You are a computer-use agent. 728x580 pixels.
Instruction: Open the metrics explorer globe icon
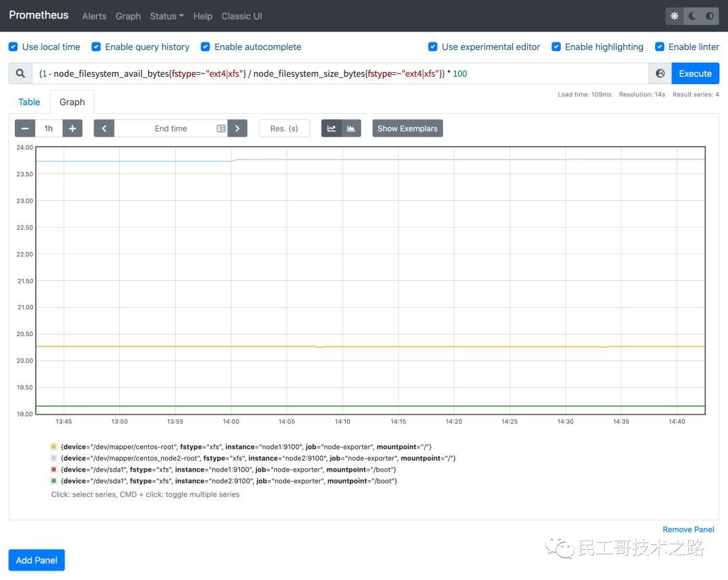point(660,73)
